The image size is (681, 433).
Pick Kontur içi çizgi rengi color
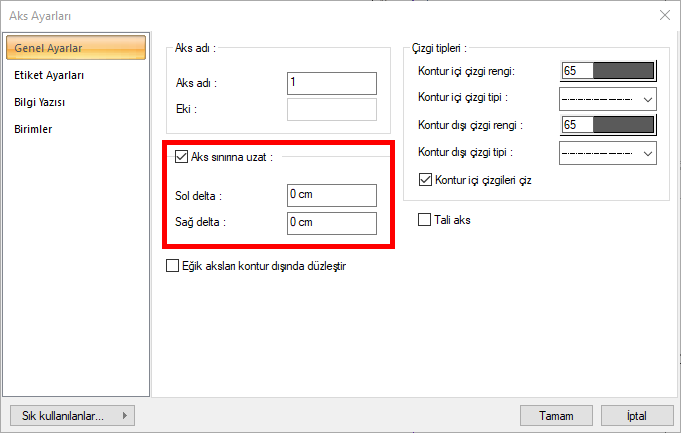608,71
